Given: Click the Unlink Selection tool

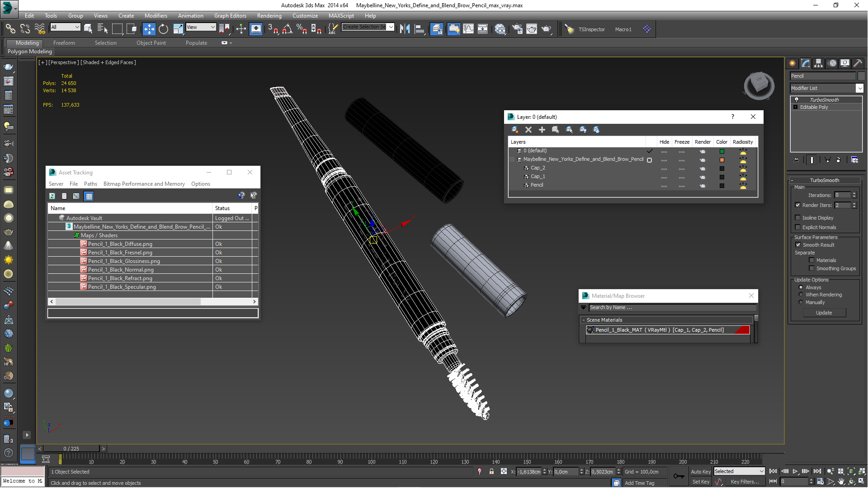Looking at the screenshot, I should tap(25, 29).
